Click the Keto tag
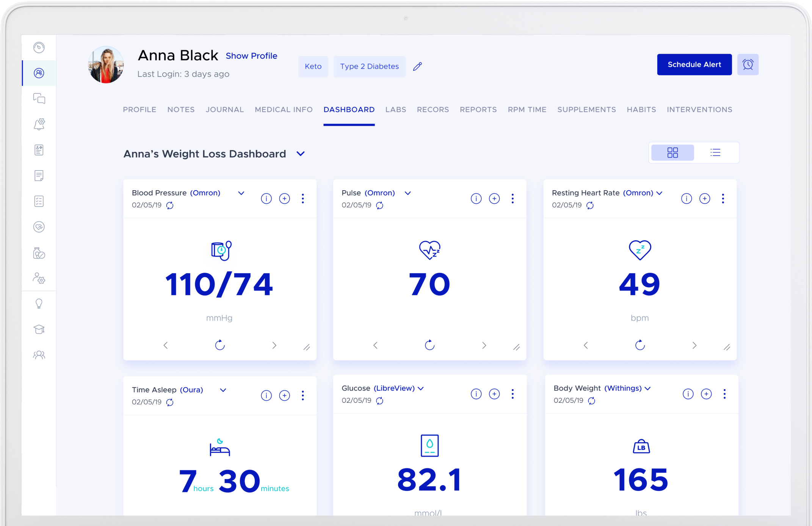The width and height of the screenshot is (812, 526). (x=313, y=67)
